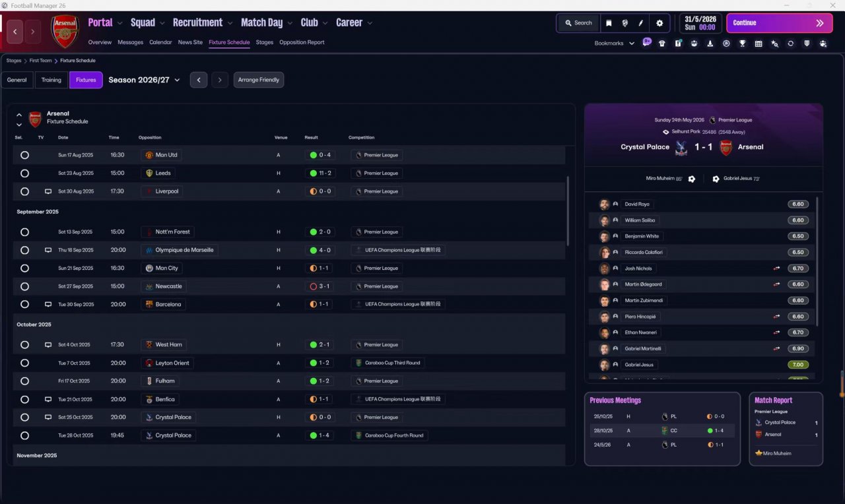Go to the previous season with left arrow
The image size is (845, 504).
pos(199,80)
